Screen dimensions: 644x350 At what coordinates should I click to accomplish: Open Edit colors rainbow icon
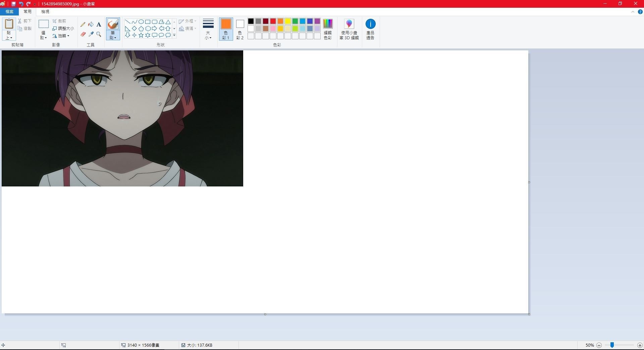[328, 24]
